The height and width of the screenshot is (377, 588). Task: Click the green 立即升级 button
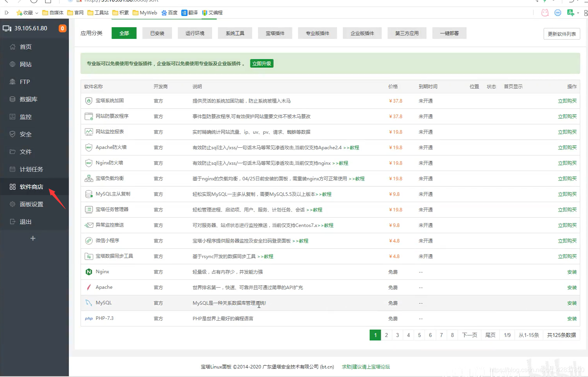point(262,63)
